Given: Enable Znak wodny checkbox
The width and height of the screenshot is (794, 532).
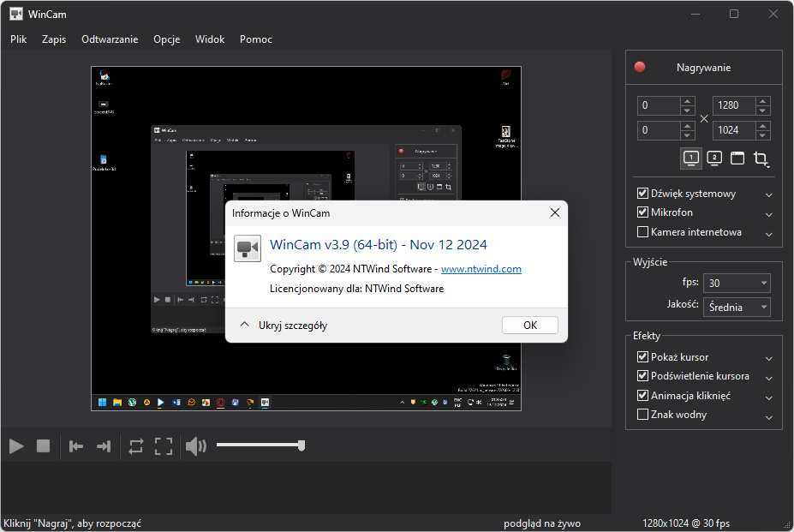Looking at the screenshot, I should click(642, 415).
